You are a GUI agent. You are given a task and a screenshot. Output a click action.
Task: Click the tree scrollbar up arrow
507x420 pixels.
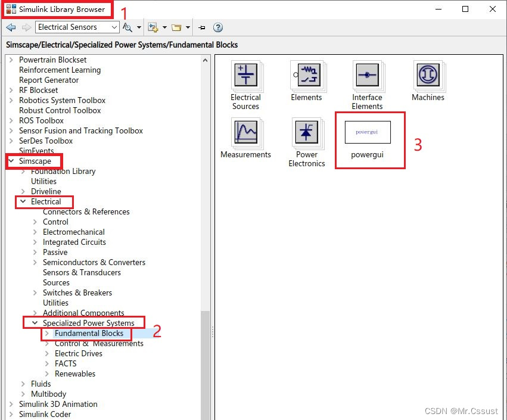tap(205, 60)
